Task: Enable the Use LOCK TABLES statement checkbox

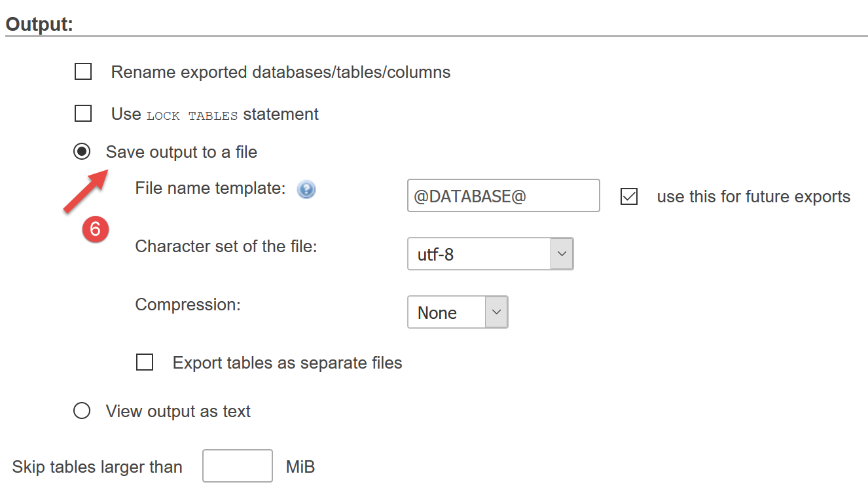Action: click(x=83, y=114)
